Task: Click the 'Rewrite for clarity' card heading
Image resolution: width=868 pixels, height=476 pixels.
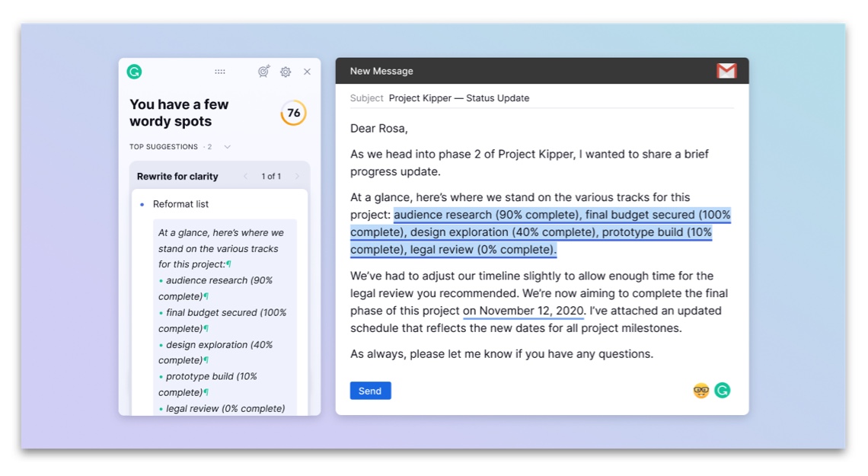Action: coord(177,177)
